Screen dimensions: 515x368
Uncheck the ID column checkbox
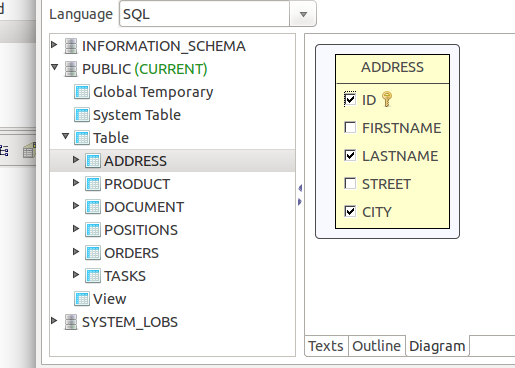pos(350,99)
